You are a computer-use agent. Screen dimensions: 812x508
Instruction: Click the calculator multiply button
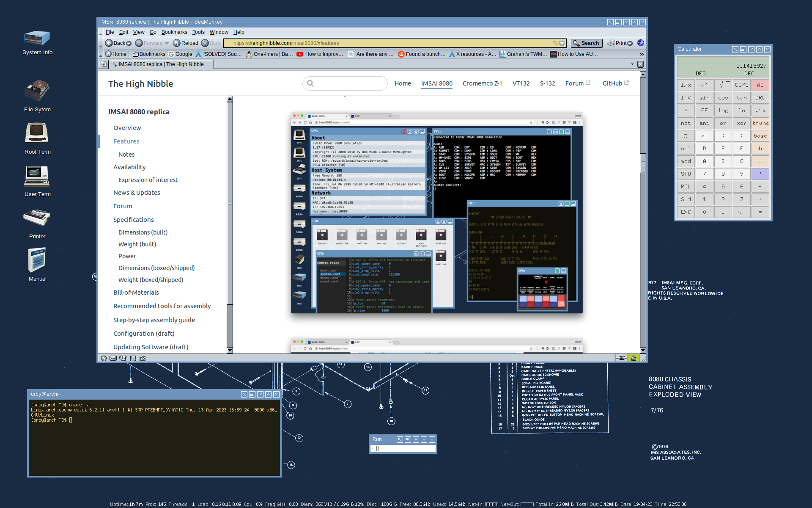(760, 174)
